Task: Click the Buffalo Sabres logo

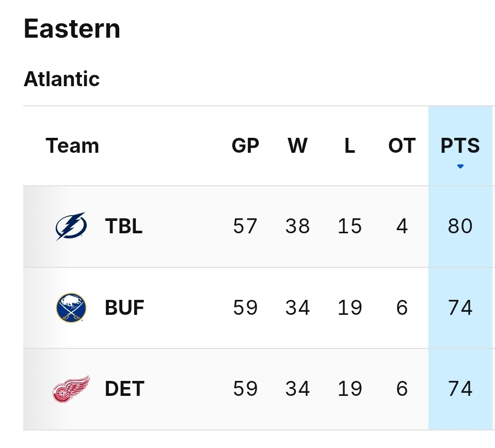Action: click(71, 308)
